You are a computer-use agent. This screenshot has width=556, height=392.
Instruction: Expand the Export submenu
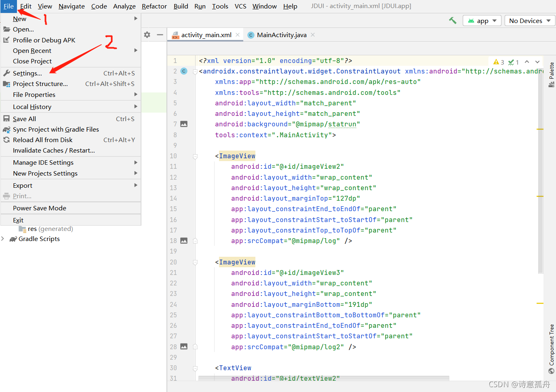(x=71, y=185)
